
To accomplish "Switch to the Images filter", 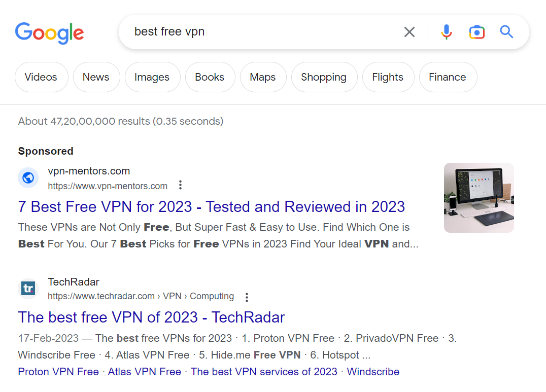I will [x=152, y=77].
